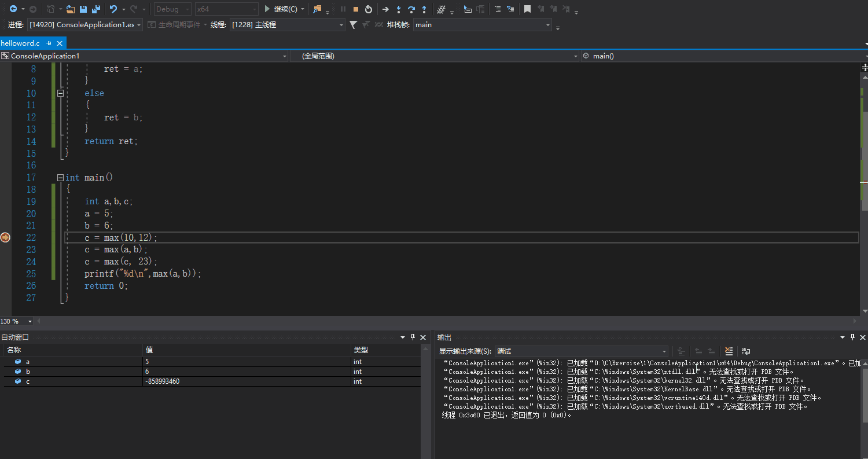Step Into with the down-arrow icon

click(399, 9)
